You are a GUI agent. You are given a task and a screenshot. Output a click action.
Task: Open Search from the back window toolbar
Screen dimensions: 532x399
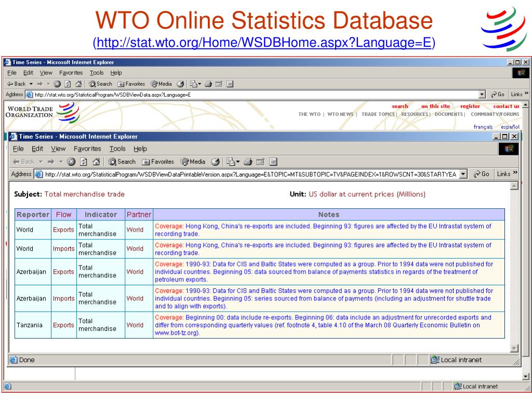click(100, 84)
